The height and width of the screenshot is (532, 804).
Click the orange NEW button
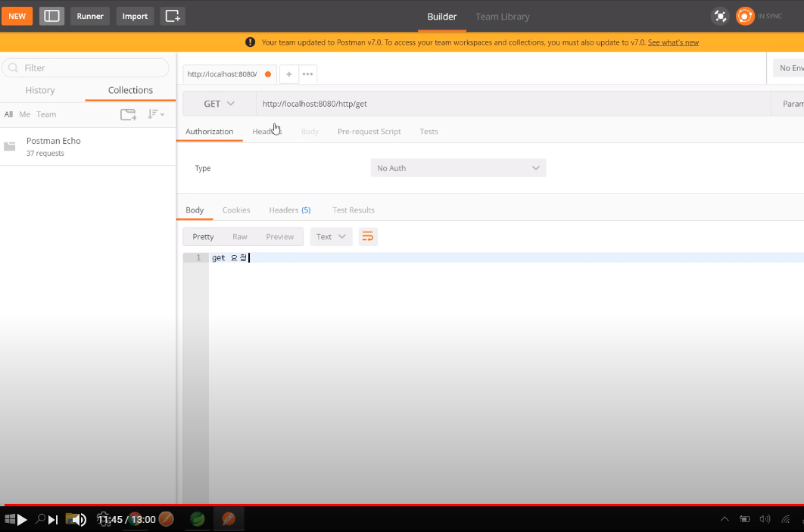17,16
